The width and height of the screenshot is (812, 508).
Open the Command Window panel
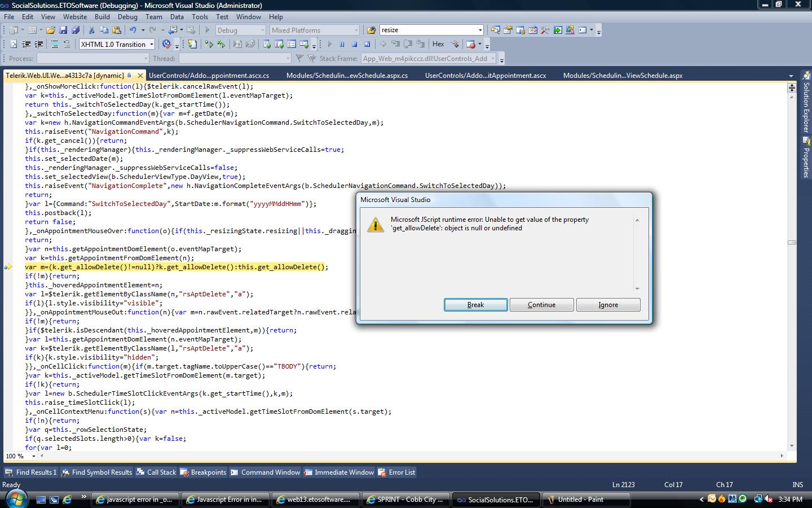click(x=265, y=472)
